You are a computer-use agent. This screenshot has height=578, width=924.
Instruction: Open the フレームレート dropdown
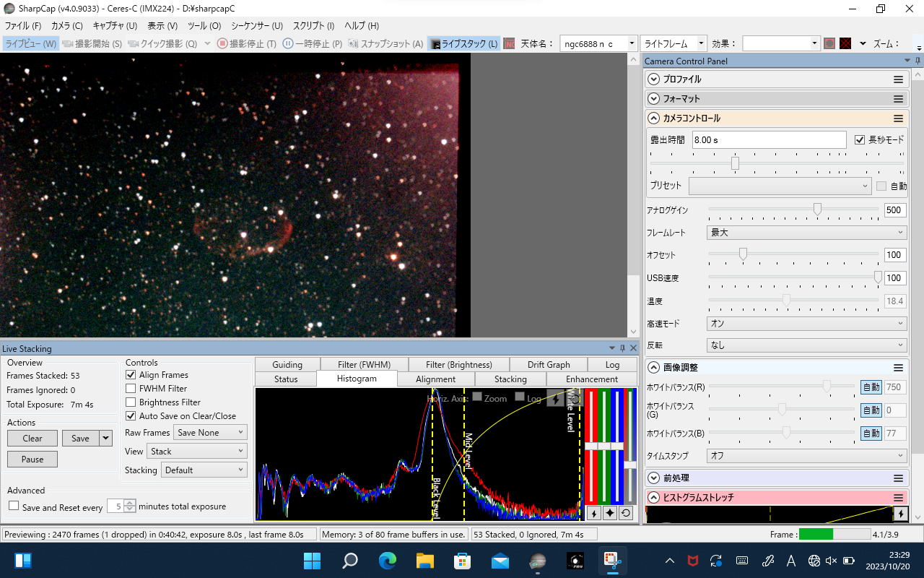click(x=806, y=233)
